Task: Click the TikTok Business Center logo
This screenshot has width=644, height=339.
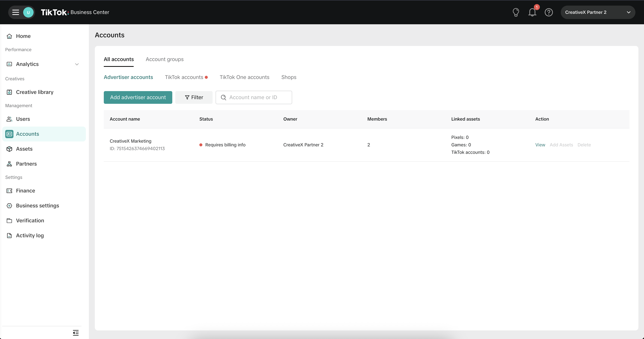Action: pyautogui.click(x=75, y=12)
